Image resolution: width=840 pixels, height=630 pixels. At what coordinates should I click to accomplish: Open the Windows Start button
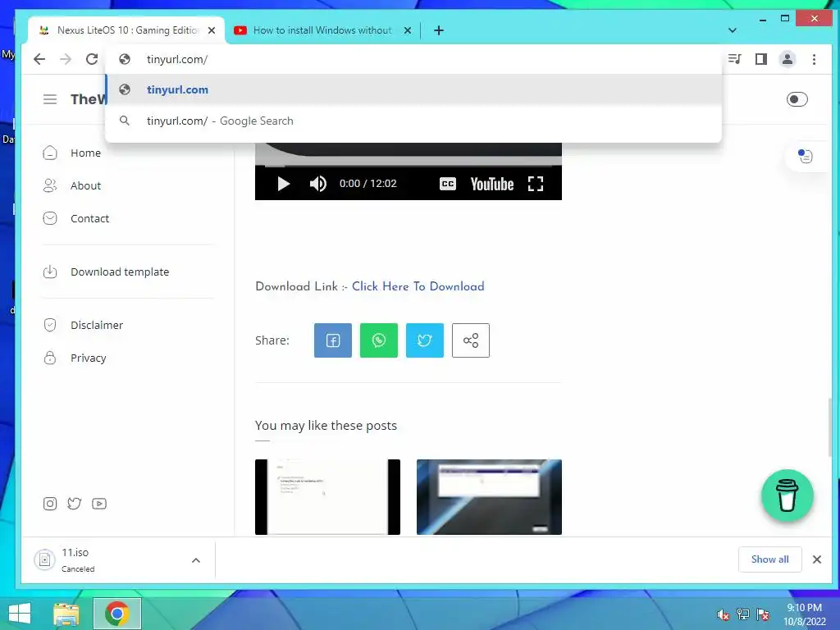point(20,614)
